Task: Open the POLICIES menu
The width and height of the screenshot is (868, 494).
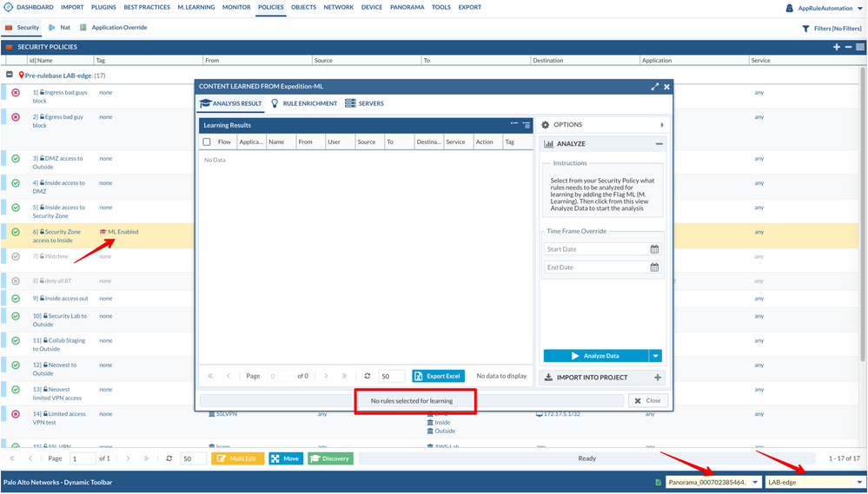Action: pyautogui.click(x=271, y=7)
